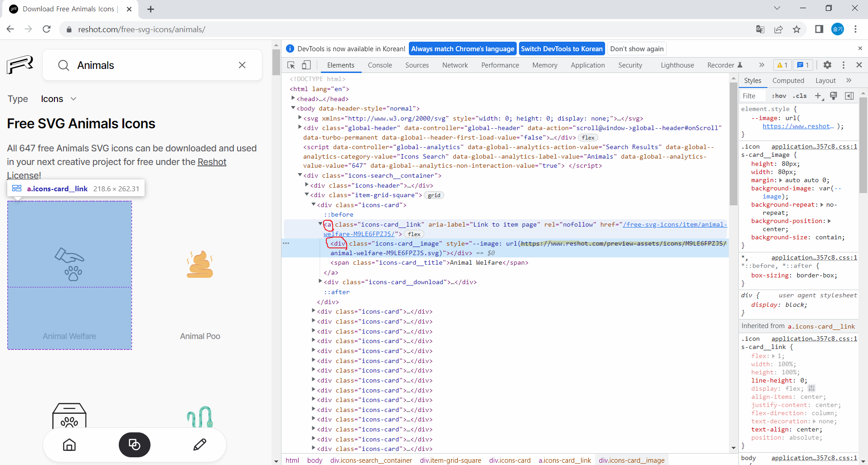
Task: Click the new style rule plus icon
Action: coord(819,96)
